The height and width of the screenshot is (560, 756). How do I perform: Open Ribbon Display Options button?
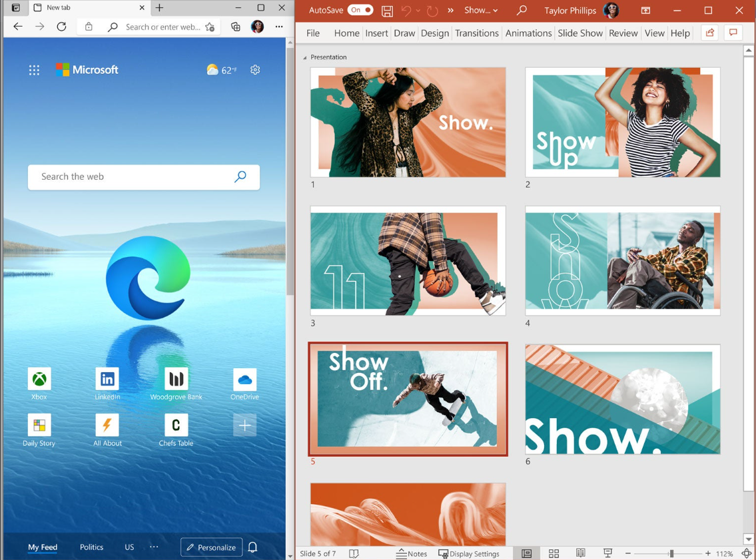coord(645,10)
